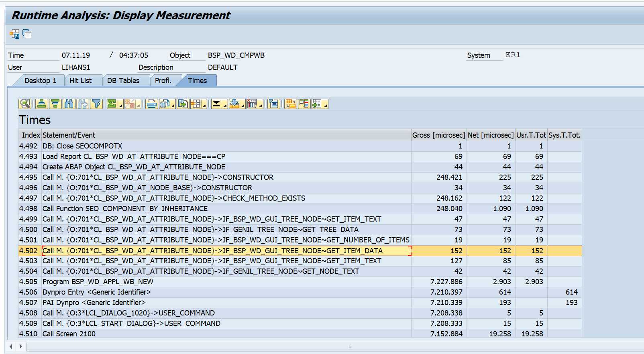This screenshot has height=354, width=644.
Task: Click the black down-arrow bar icon
Action: pyautogui.click(x=216, y=104)
